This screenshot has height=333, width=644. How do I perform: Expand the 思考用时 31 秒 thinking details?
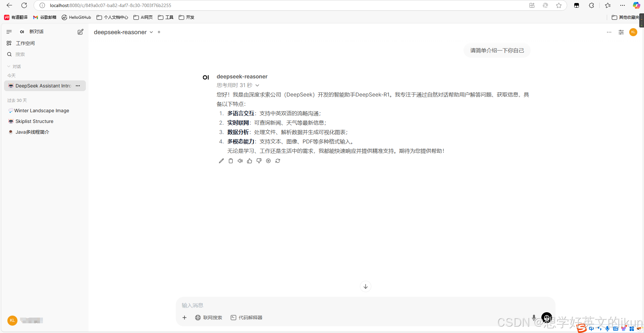238,85
